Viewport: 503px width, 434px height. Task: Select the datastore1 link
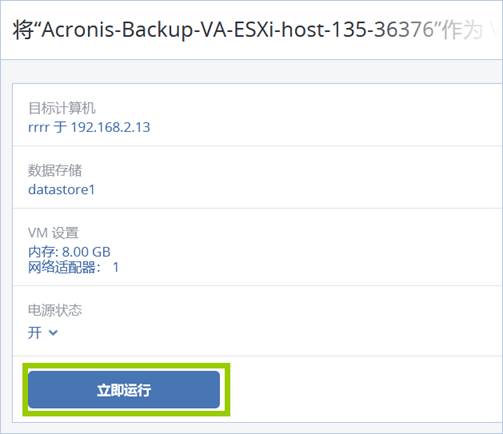point(62,189)
